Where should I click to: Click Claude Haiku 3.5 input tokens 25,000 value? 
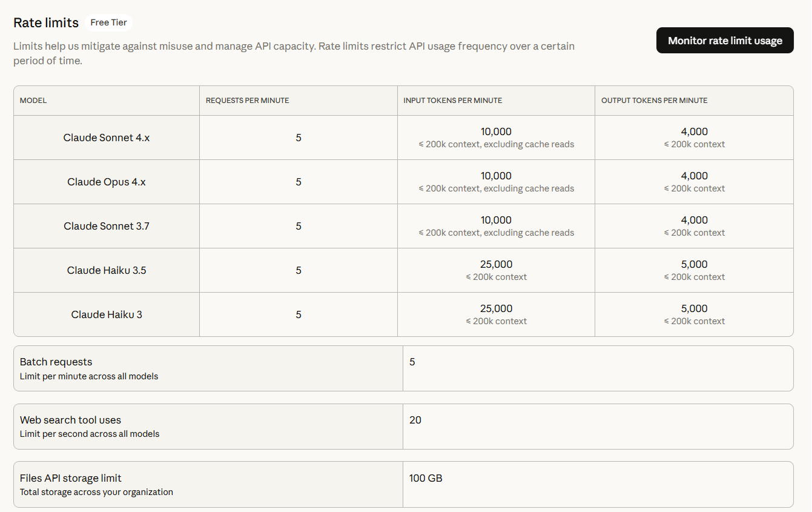496,264
